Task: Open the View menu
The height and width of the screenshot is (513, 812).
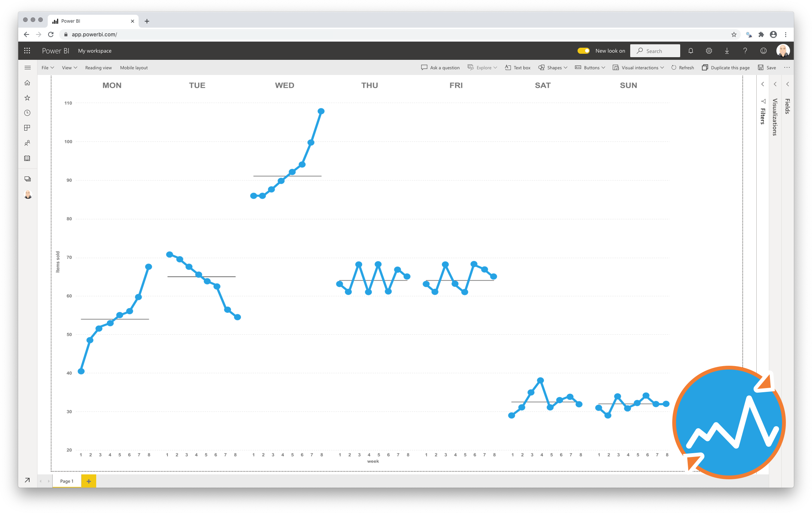Action: click(x=68, y=67)
